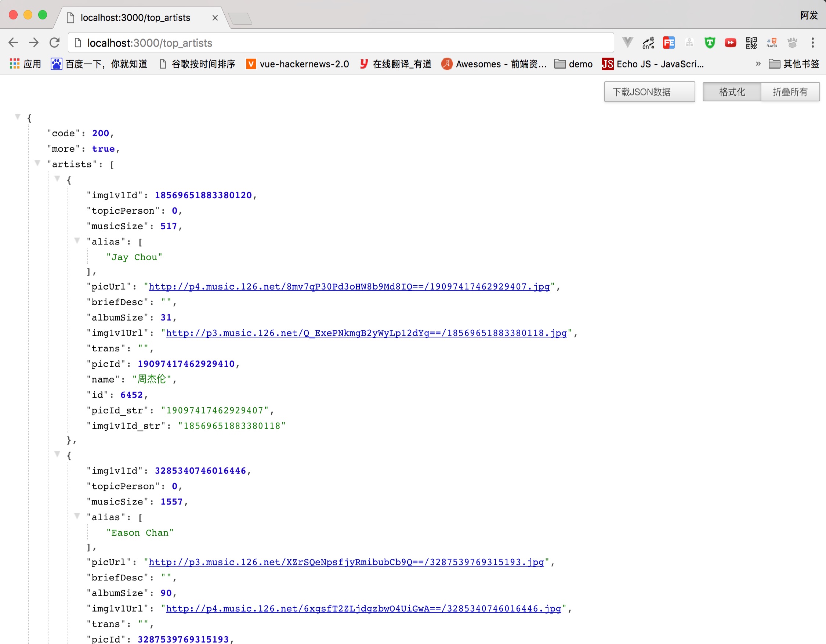Reload the top_artists page
This screenshot has height=644, width=826.
(54, 43)
